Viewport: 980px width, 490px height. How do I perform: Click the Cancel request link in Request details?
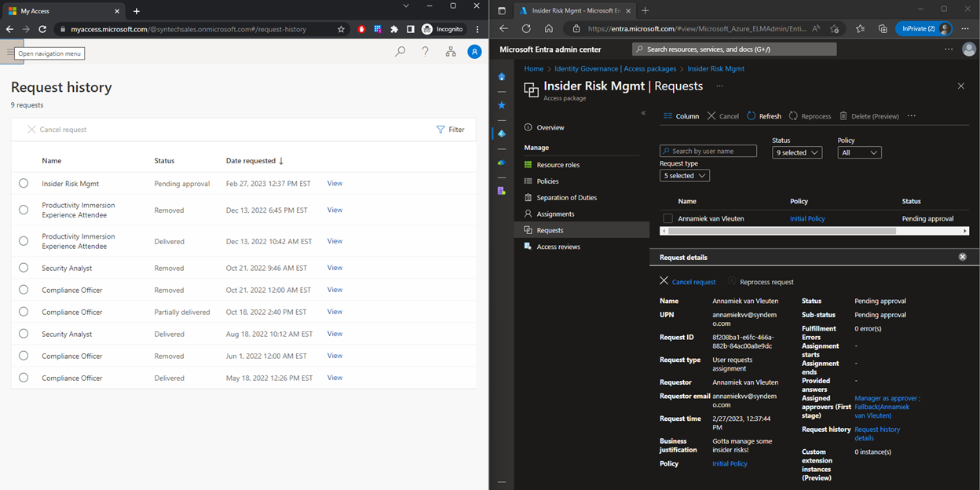[x=693, y=282]
